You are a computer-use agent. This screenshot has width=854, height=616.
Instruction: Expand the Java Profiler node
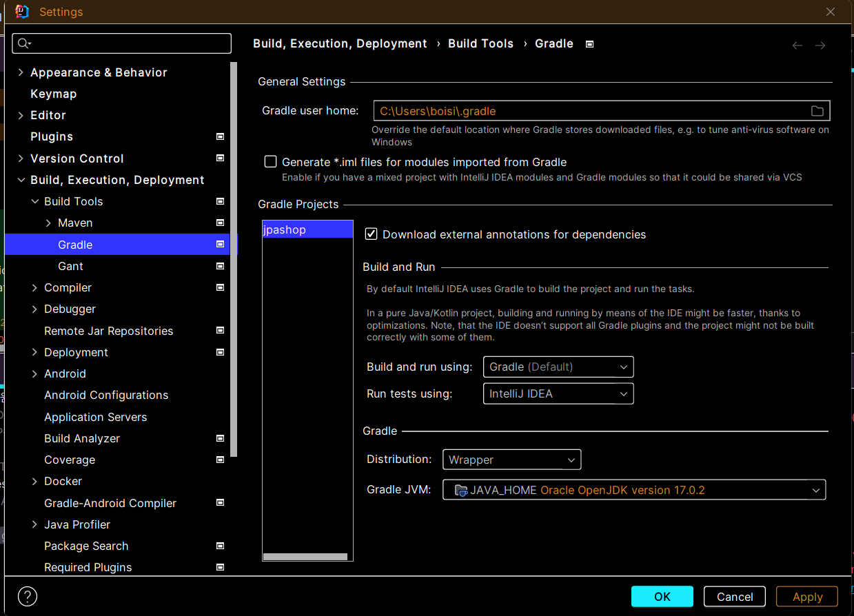(34, 524)
